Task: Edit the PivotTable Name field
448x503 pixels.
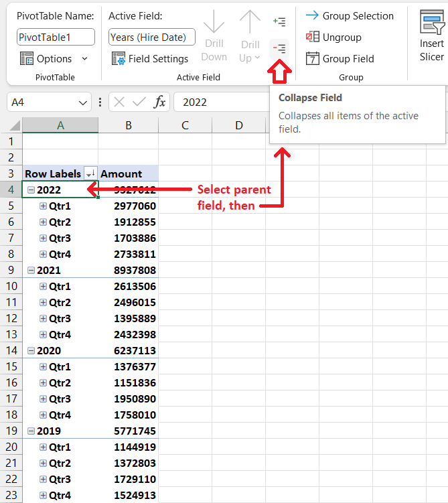Action: pos(56,38)
